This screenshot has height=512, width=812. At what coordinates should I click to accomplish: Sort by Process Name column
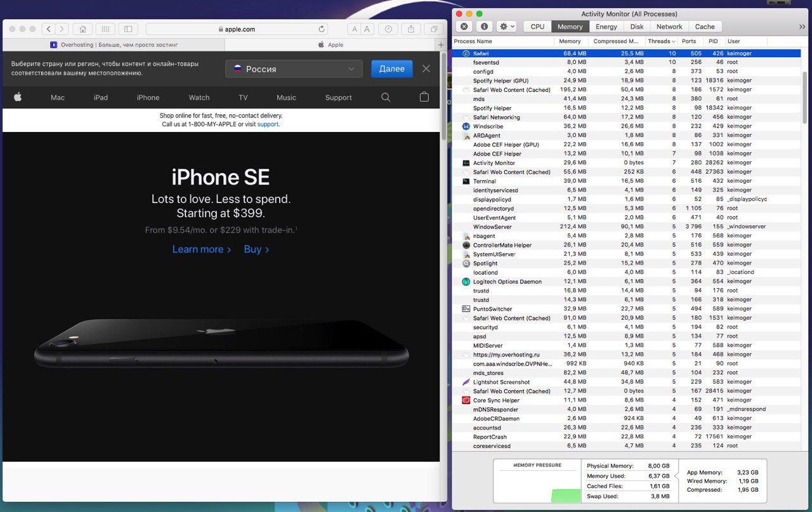[502, 41]
